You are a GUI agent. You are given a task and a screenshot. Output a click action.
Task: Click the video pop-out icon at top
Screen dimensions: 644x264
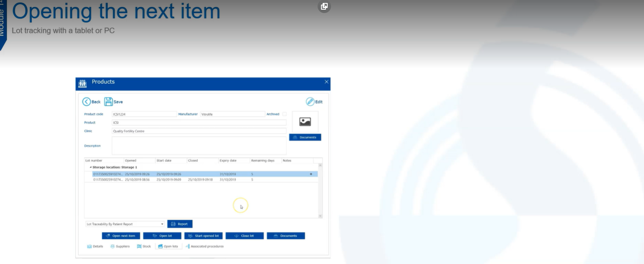pyautogui.click(x=324, y=6)
